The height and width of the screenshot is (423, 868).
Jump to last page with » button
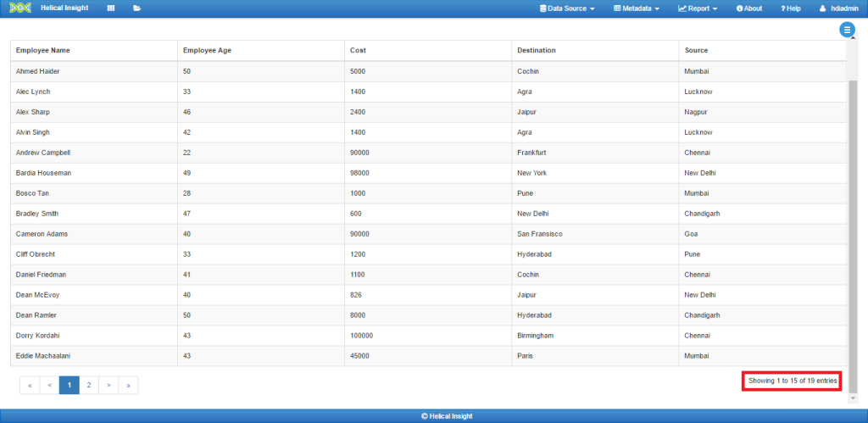(129, 386)
